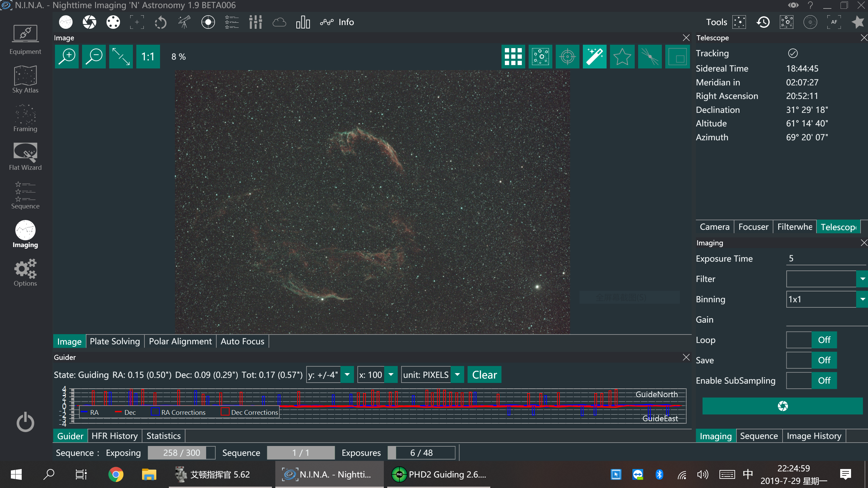Click the rotator icon in top toolbar
The image size is (868, 488).
pos(161,22)
